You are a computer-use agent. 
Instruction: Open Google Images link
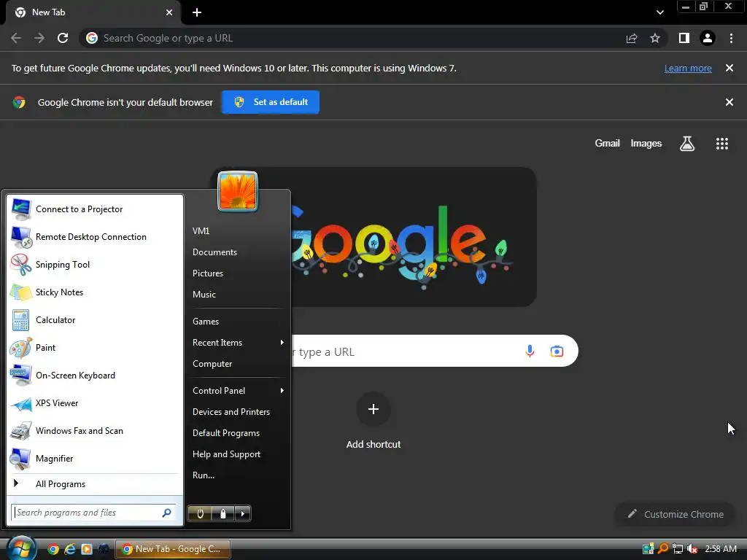[646, 144]
